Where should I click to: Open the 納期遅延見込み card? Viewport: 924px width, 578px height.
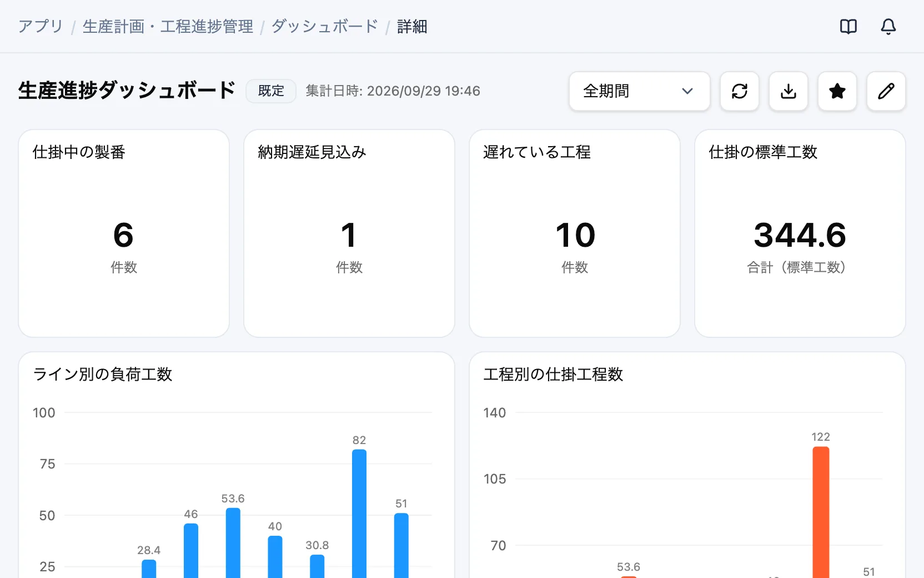coord(349,233)
